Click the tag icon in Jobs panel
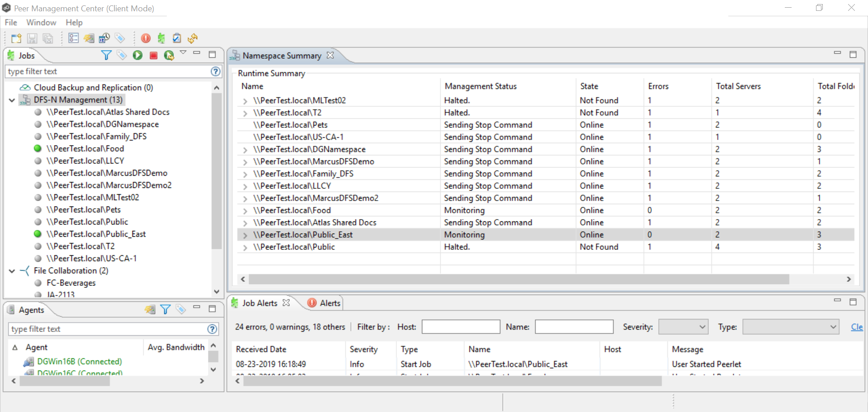The width and height of the screenshot is (868, 412). click(x=122, y=55)
